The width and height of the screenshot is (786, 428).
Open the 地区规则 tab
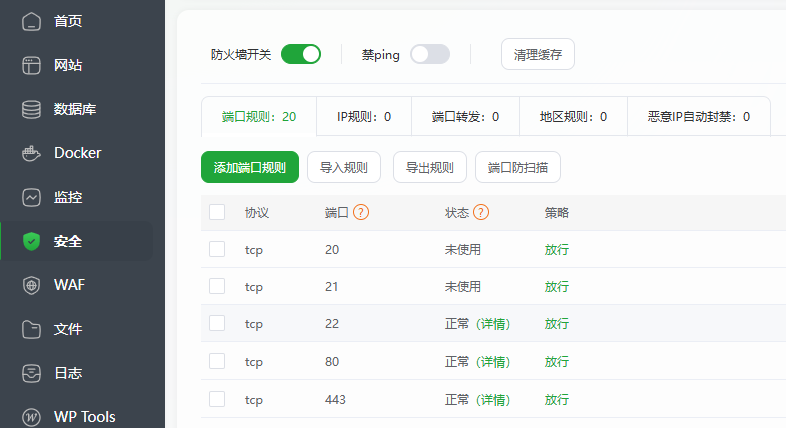click(x=573, y=116)
